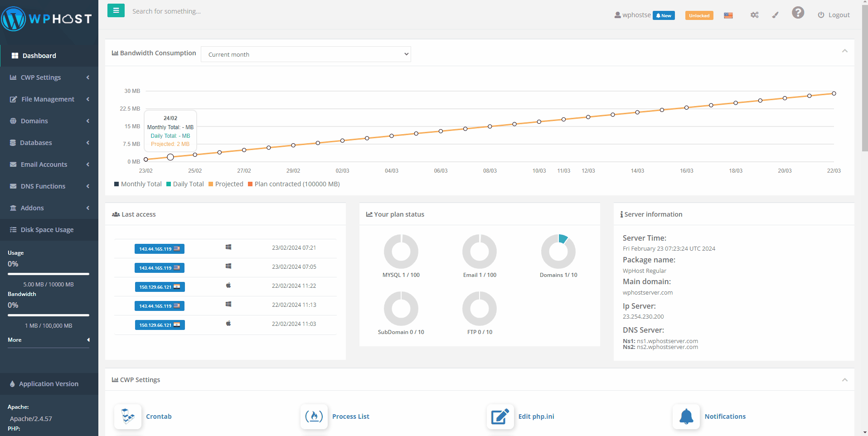Open Edit php.ini via the pencil icon
Image resolution: width=868 pixels, height=436 pixels.
(x=500, y=416)
